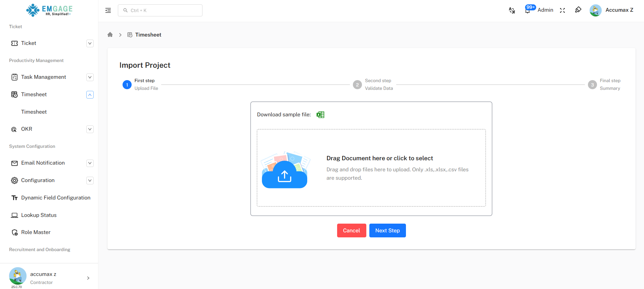Click the Cancel button
Image resolution: width=644 pixels, height=289 pixels.
click(x=352, y=231)
